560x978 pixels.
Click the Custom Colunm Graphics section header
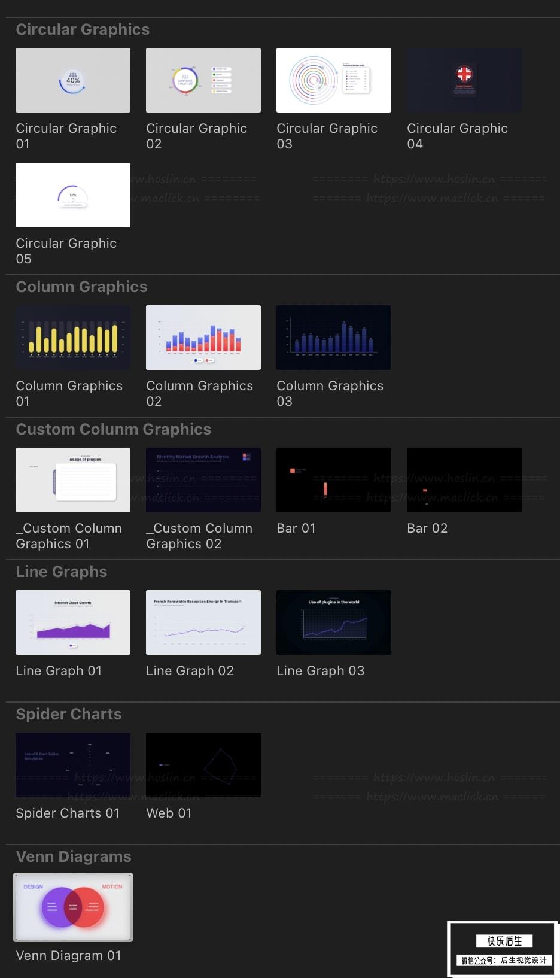(x=114, y=429)
